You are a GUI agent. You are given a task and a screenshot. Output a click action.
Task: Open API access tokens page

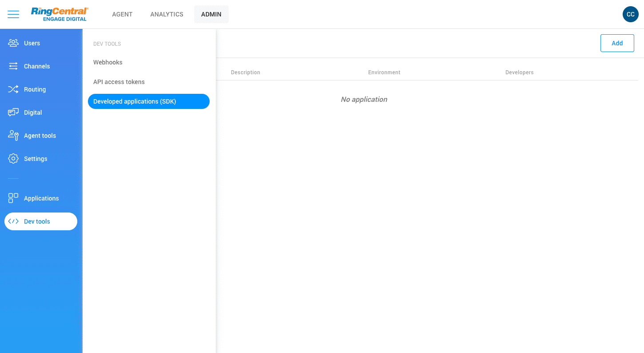click(119, 82)
